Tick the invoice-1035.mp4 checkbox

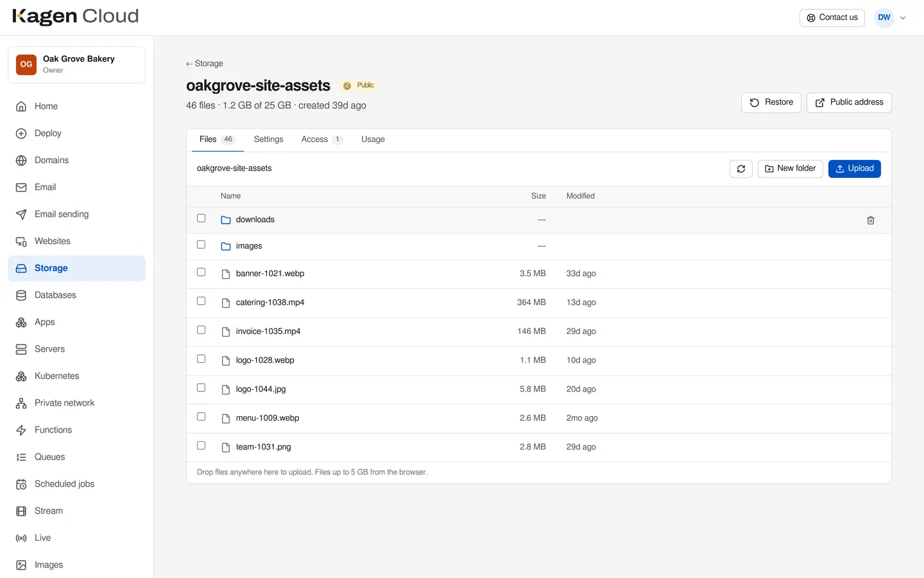coord(201,330)
